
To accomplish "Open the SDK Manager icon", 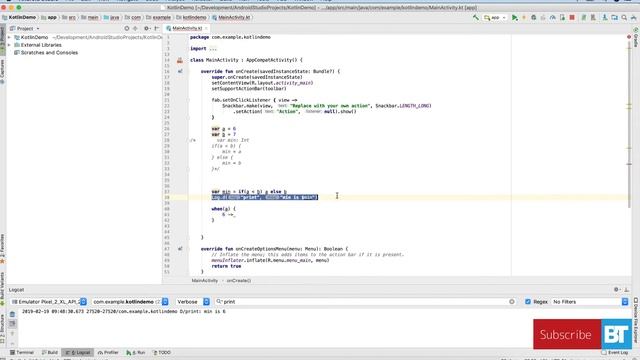I will 604,18.
